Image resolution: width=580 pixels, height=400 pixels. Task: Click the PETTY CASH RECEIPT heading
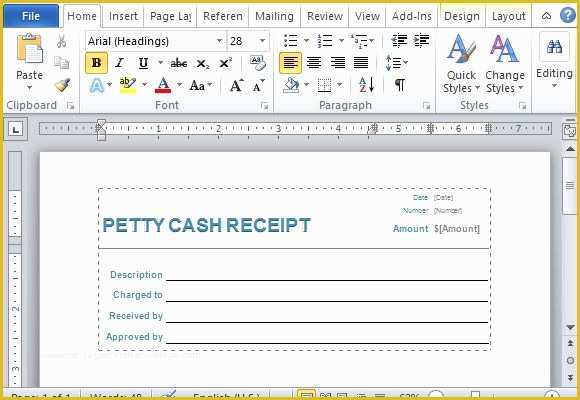[x=206, y=225]
